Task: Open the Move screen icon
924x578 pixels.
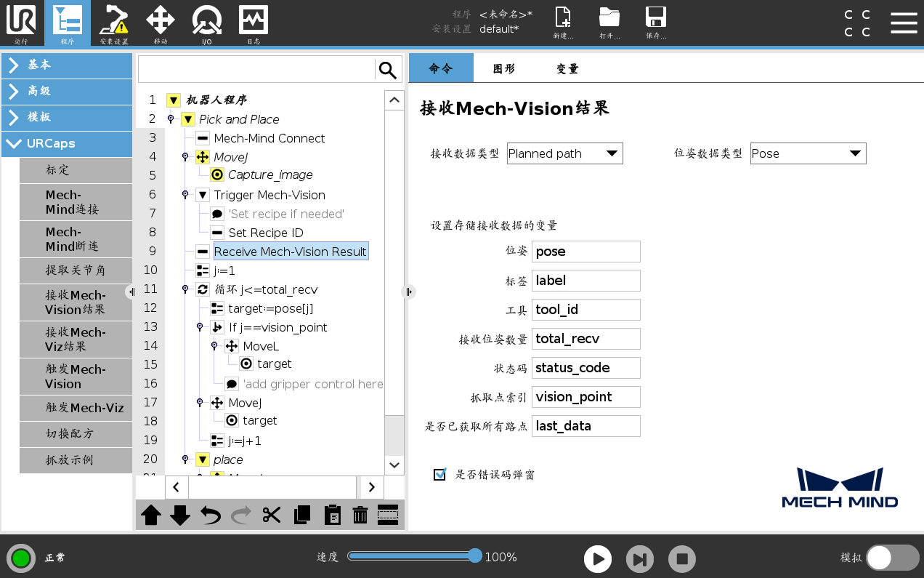Action: tap(160, 23)
